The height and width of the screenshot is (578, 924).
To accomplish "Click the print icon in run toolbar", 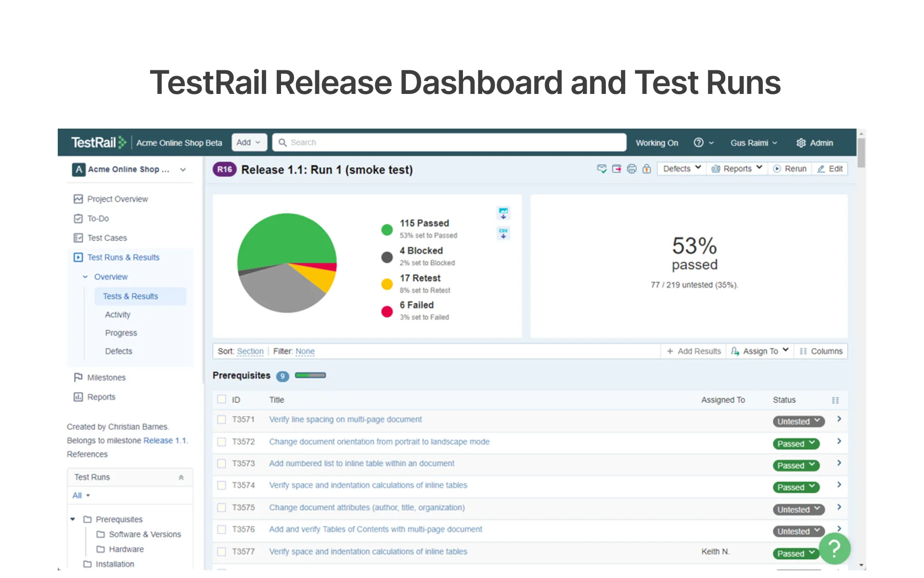I will point(631,169).
